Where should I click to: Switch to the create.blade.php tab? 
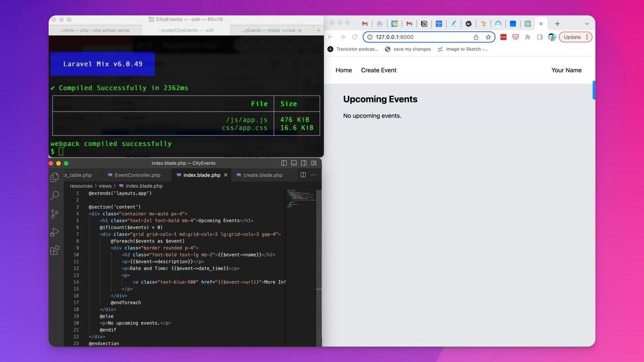262,175
